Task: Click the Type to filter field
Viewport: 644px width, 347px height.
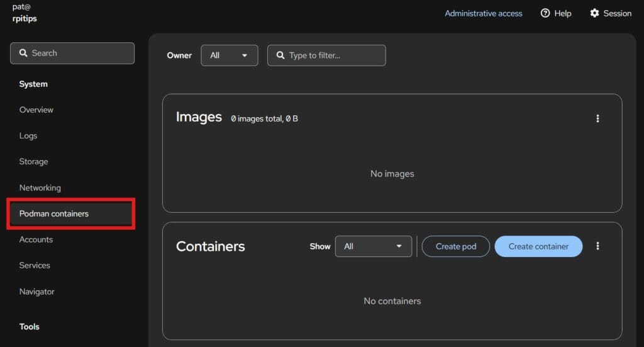Action: coord(326,55)
